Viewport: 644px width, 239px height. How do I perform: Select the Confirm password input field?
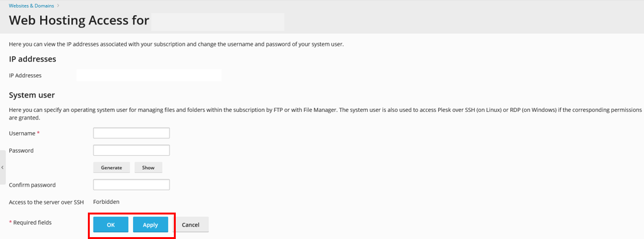(131, 185)
